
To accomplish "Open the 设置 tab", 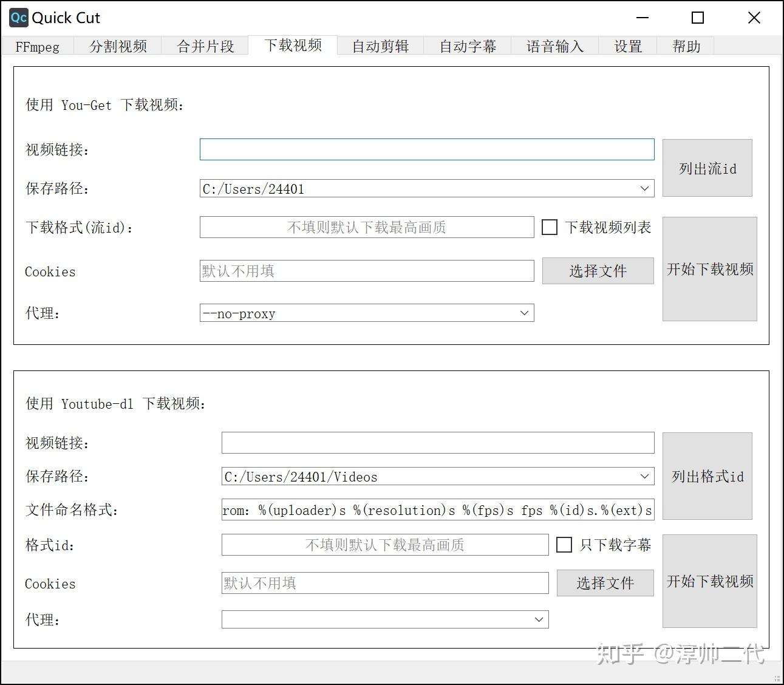I will [628, 46].
